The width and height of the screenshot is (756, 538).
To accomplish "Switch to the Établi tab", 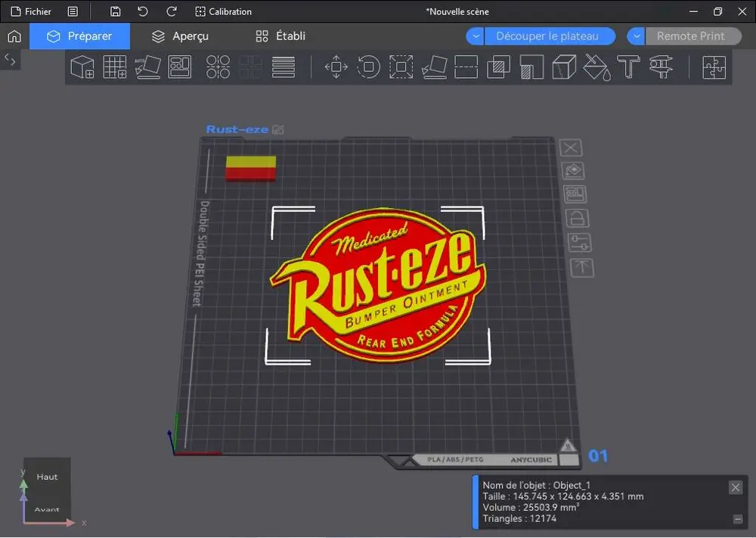I will pyautogui.click(x=280, y=36).
